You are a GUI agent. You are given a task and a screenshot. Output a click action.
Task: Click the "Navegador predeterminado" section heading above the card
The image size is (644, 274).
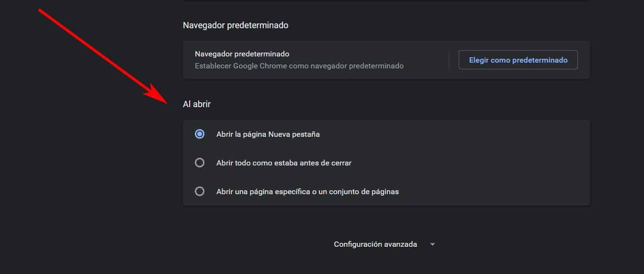tap(235, 25)
